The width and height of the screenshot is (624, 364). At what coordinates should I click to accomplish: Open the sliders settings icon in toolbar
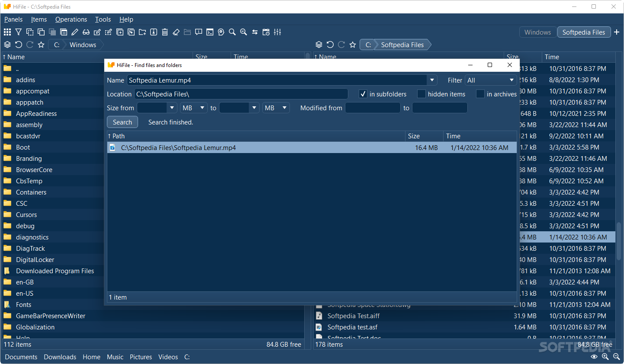coord(277,32)
